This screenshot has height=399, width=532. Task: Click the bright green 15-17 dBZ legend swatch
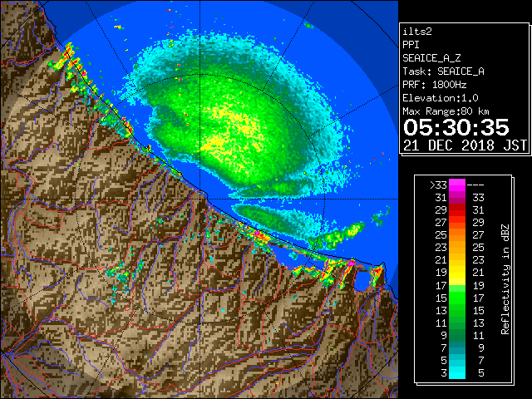click(x=457, y=298)
